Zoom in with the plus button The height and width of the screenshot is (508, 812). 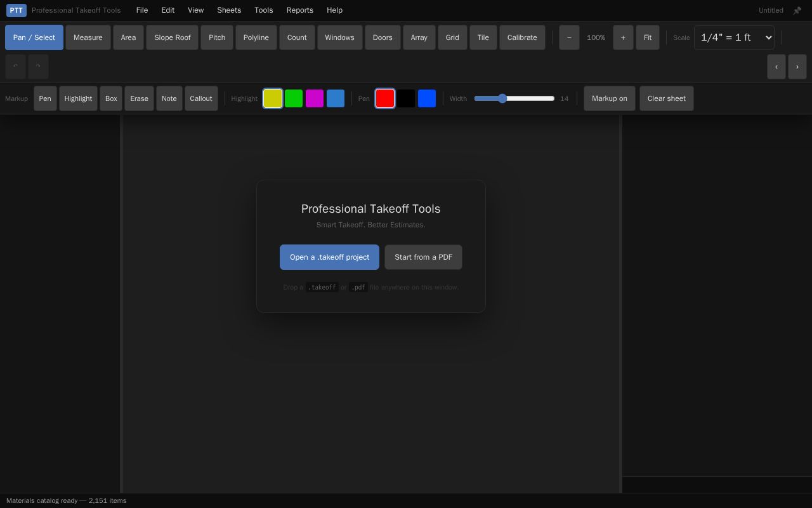click(623, 37)
